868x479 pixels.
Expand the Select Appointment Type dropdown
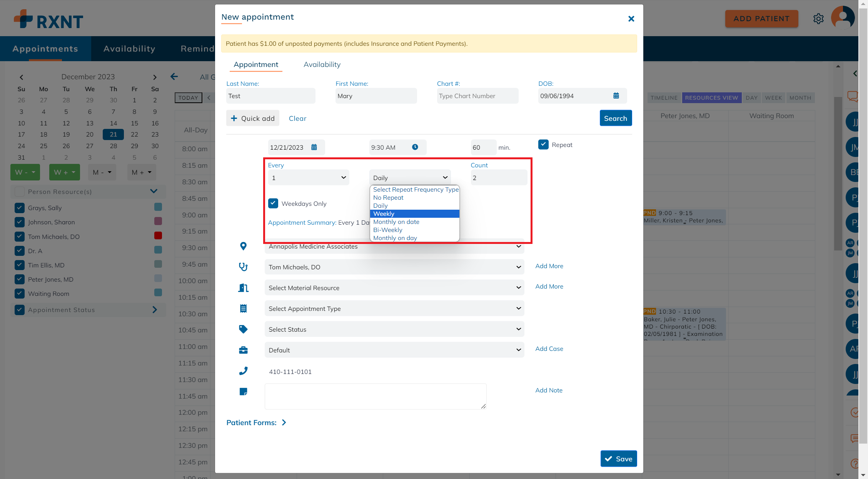tap(394, 308)
